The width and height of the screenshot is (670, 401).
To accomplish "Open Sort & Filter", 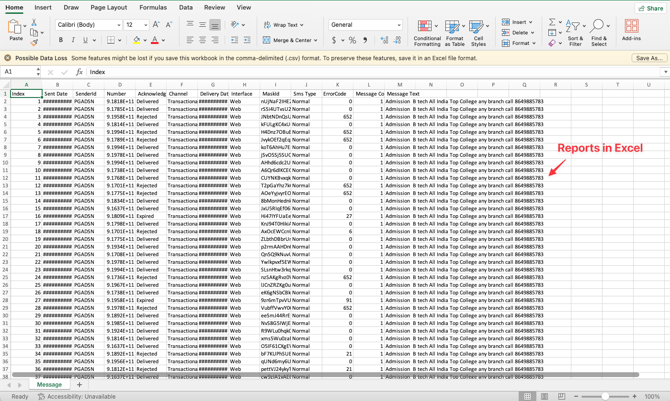I will (x=575, y=32).
